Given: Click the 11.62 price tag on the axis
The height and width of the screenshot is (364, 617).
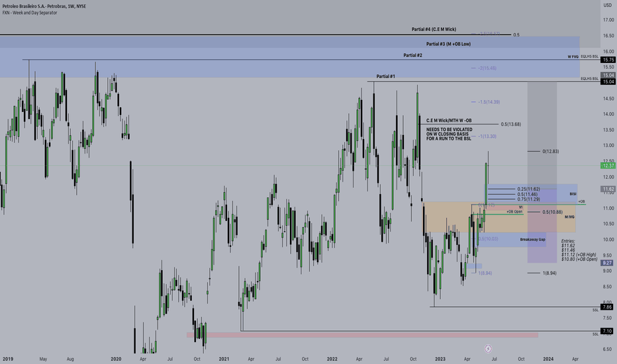Looking at the screenshot, I should click(608, 189).
